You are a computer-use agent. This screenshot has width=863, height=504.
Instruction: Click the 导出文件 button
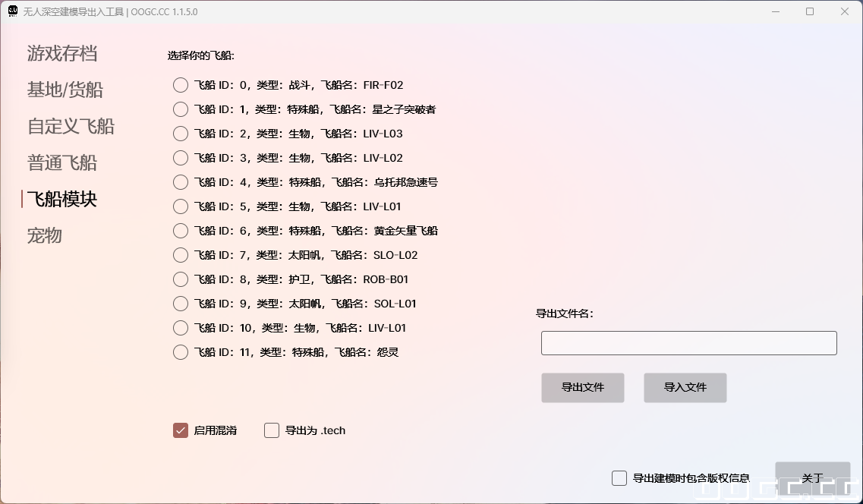click(582, 387)
